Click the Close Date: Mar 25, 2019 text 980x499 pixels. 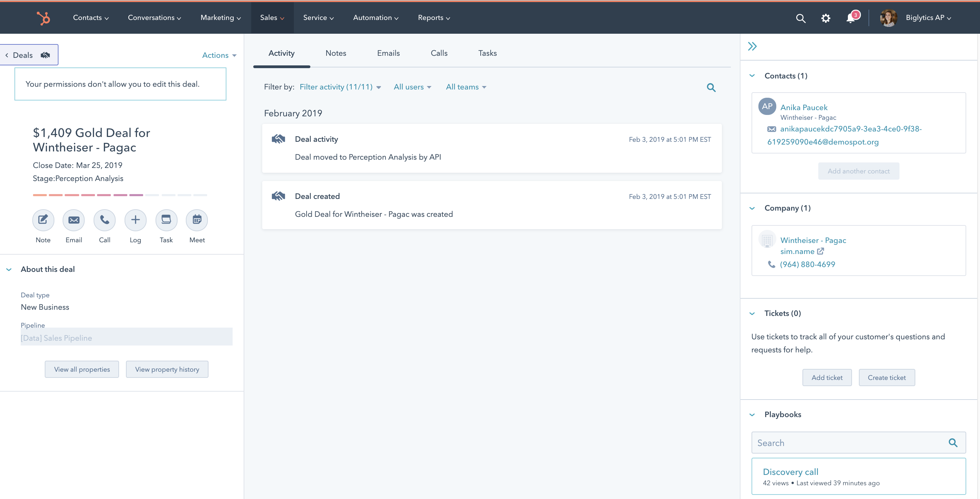point(78,165)
